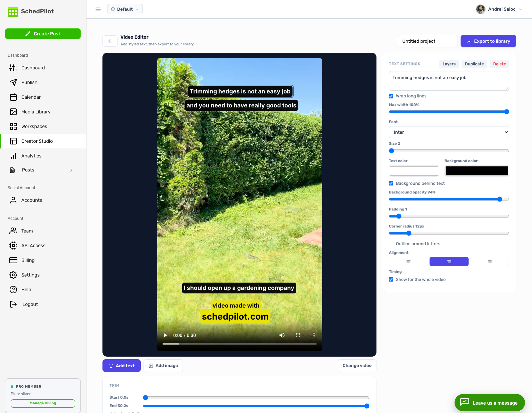532x413 pixels.
Task: Click the Posts document icon
Action: pyautogui.click(x=12, y=170)
